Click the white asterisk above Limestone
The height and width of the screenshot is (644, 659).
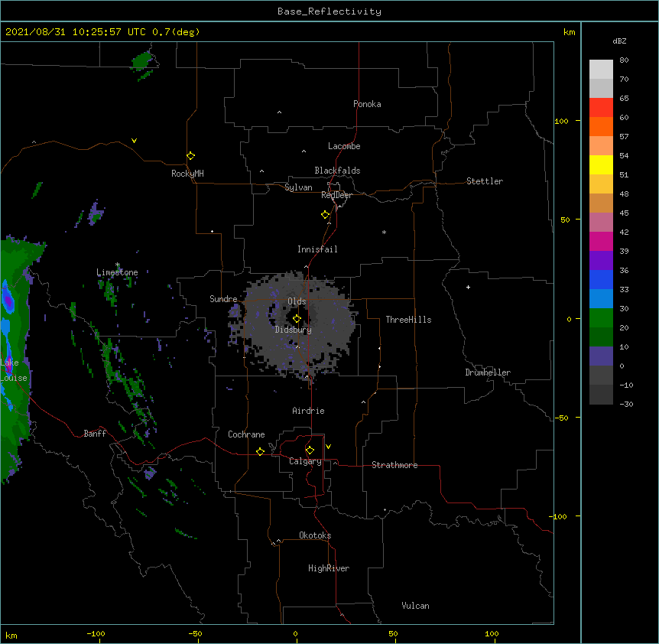tap(118, 265)
